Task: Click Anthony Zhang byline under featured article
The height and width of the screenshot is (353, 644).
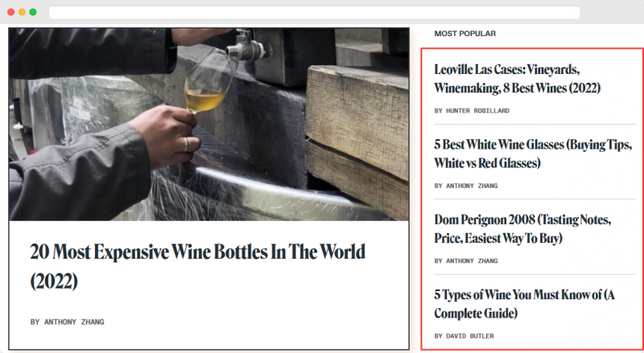Action: 68,322
